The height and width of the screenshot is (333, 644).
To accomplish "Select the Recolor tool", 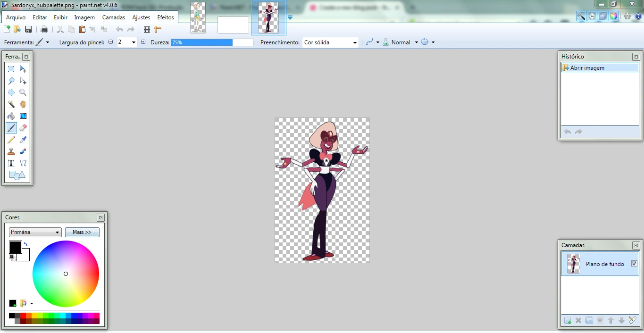I will (23, 151).
